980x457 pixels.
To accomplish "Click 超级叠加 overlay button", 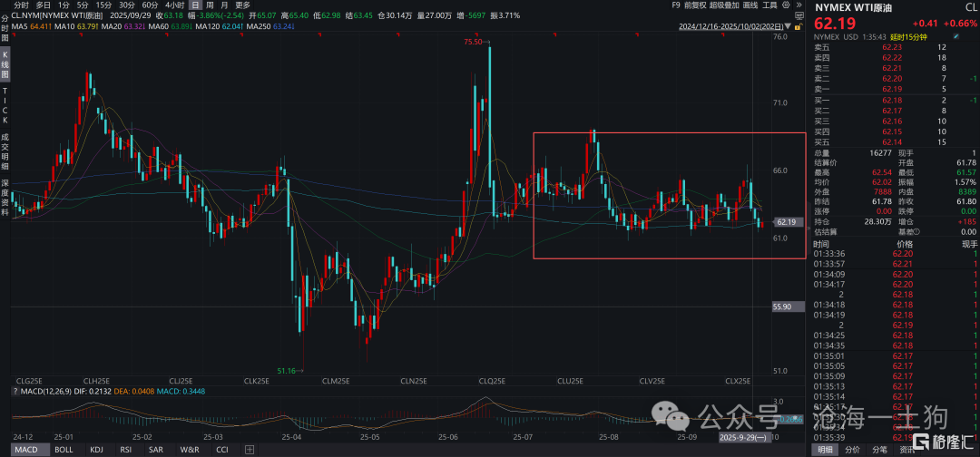I will pos(724,5).
